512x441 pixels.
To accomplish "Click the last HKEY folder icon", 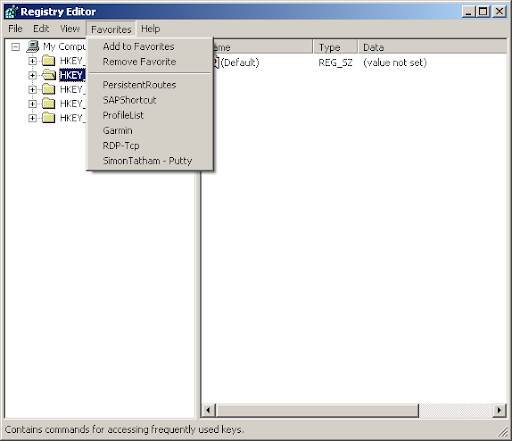I will pyautogui.click(x=49, y=118).
